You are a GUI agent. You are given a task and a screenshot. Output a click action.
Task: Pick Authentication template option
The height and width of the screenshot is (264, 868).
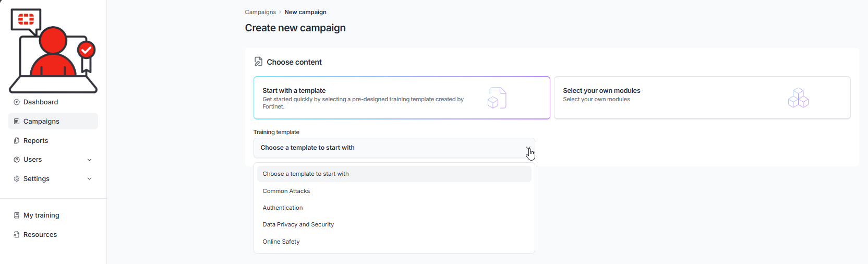283,208
